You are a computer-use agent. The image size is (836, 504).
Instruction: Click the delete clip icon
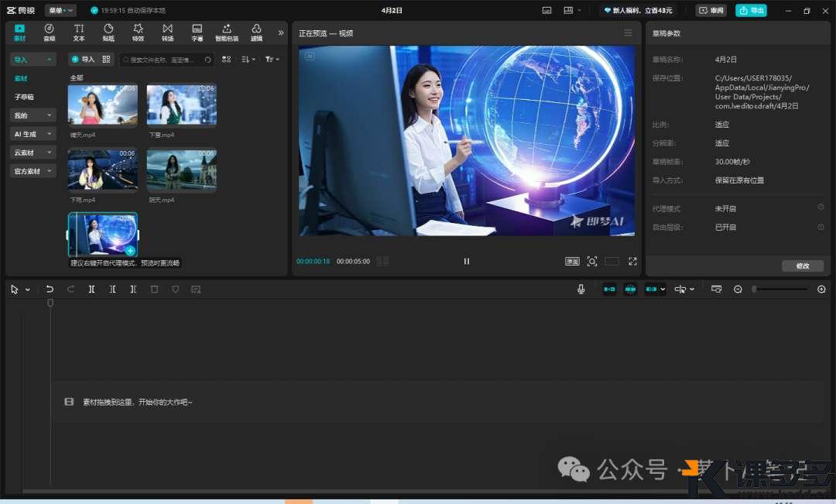(154, 289)
